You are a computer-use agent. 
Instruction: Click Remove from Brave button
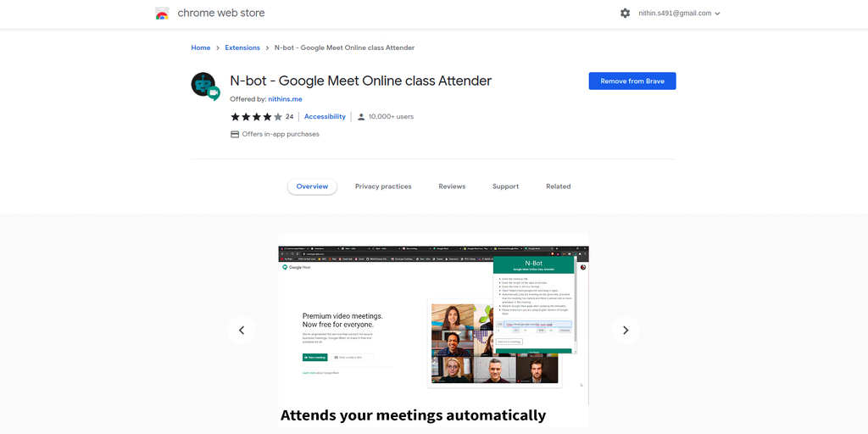coord(632,81)
